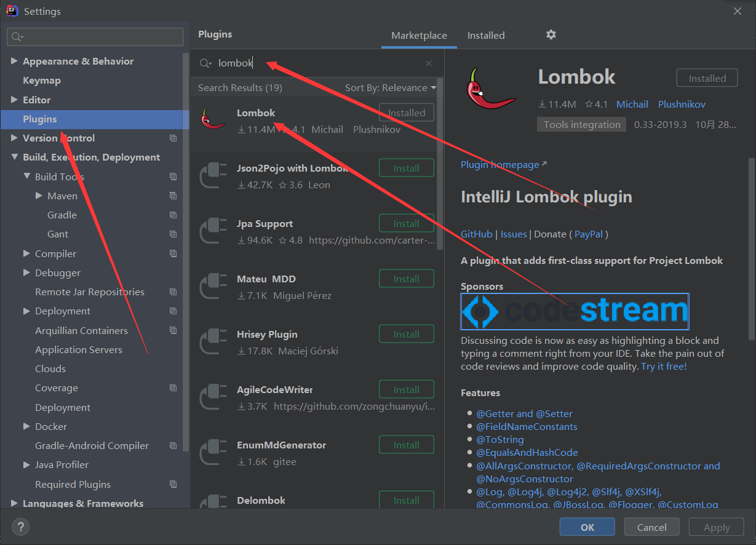This screenshot has width=756, height=545.
Task: Cancel the Settings dialog
Action: pos(652,527)
